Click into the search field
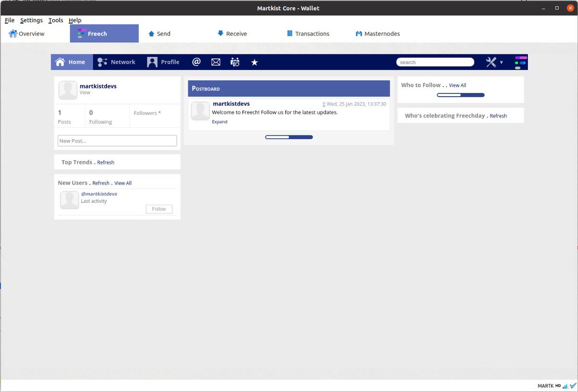This screenshot has height=392, width=578. pyautogui.click(x=435, y=62)
